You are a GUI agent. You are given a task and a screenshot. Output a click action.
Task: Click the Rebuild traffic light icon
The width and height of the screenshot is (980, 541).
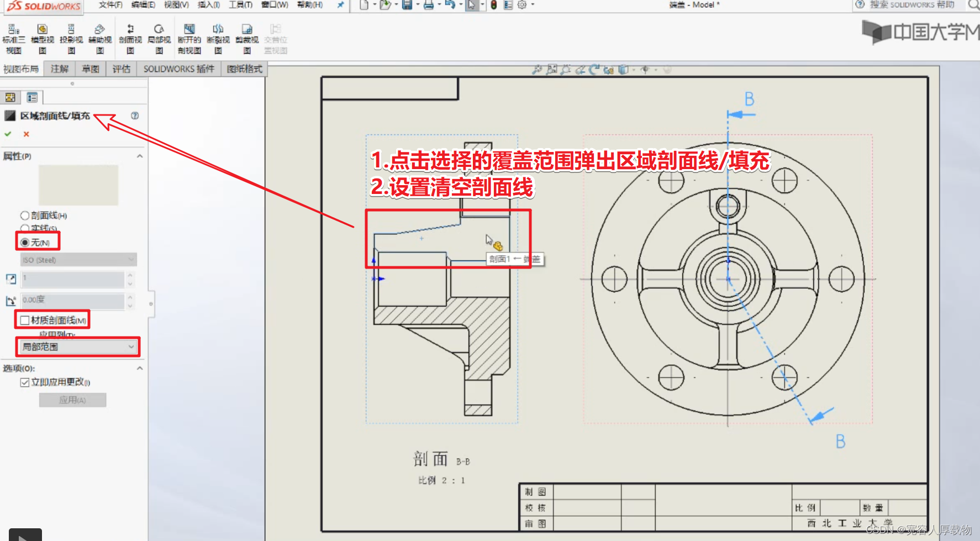(494, 5)
